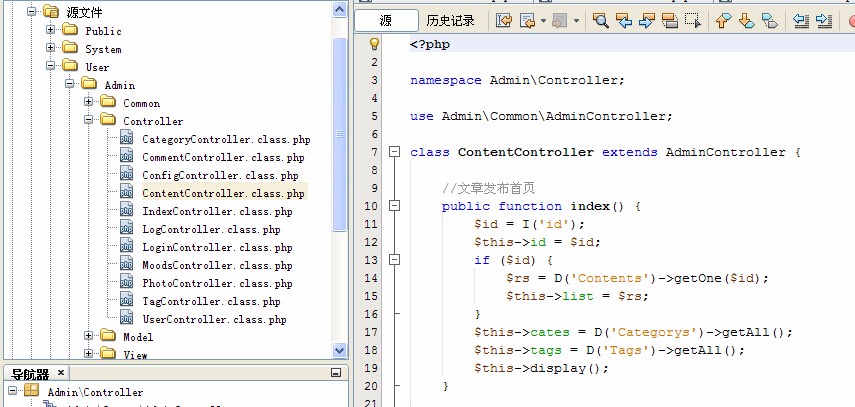This screenshot has width=855, height=407.
Task: Open the Forward history dropdown arrow
Action: pyautogui.click(x=576, y=21)
